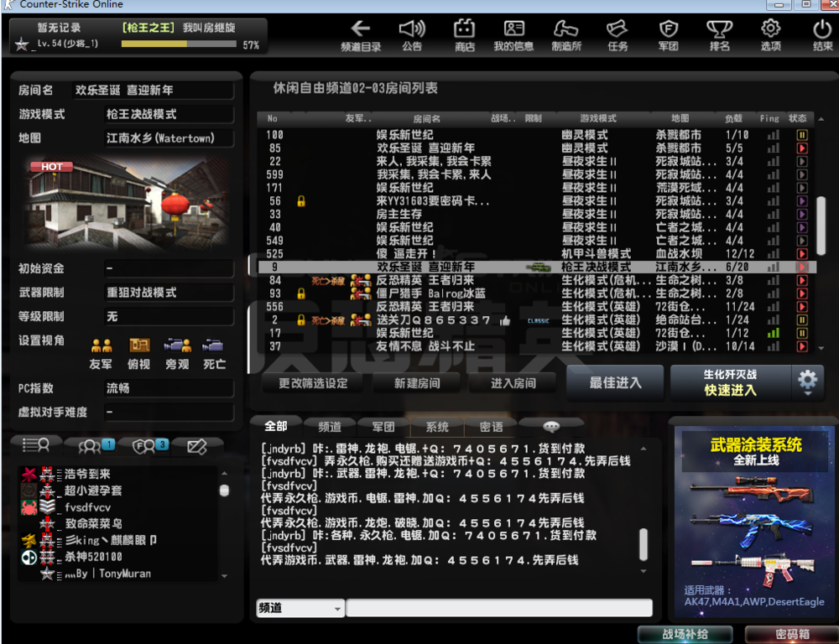Sort room list by map (地图) column

[x=680, y=118]
